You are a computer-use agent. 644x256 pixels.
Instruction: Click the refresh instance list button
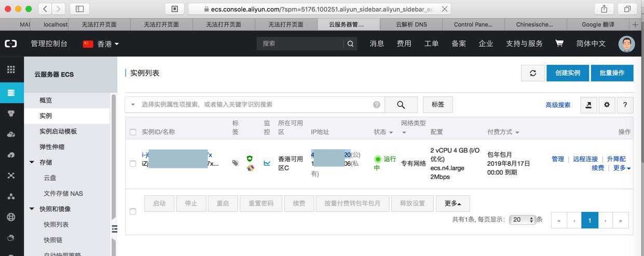pyautogui.click(x=533, y=73)
